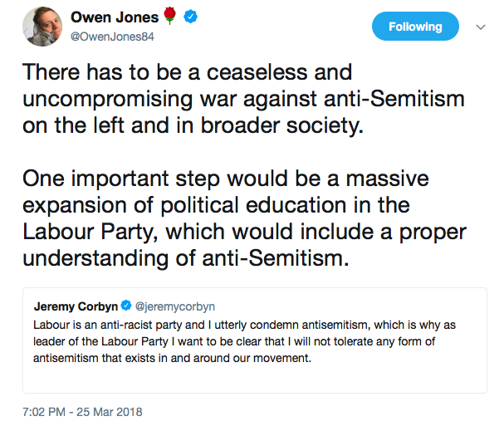Viewport: 504px width, 426px height.
Task: Open Jeremy Corbyn's name in quoted tweet
Action: pos(75,306)
